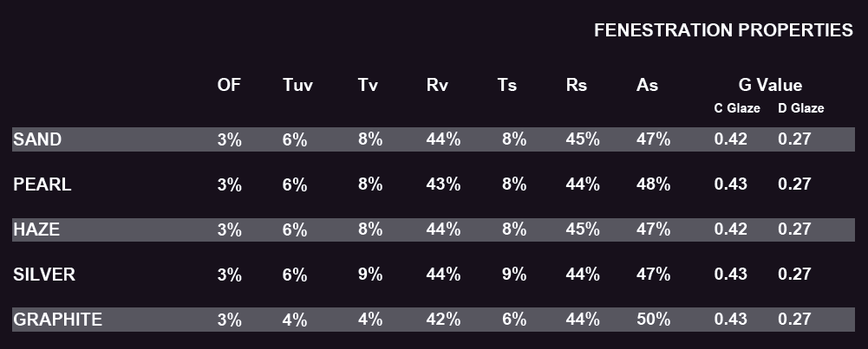This screenshot has height=349, width=868.
Task: Click the FENESTRATION PROPERTIES title
Action: [723, 29]
